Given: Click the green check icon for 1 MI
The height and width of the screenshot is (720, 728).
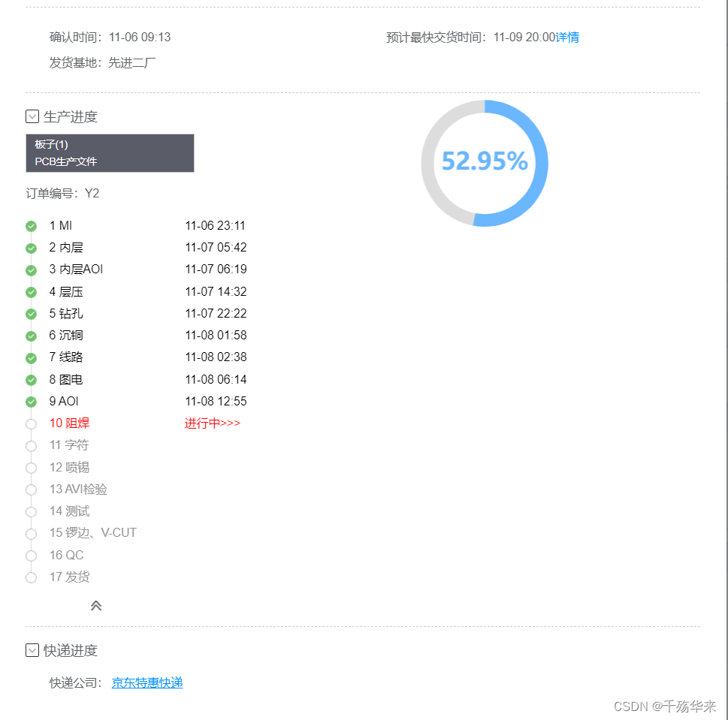Looking at the screenshot, I should pos(31,226).
